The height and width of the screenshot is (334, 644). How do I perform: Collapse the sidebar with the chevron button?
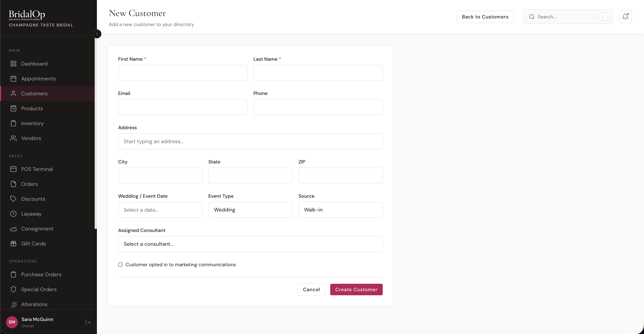click(x=97, y=34)
